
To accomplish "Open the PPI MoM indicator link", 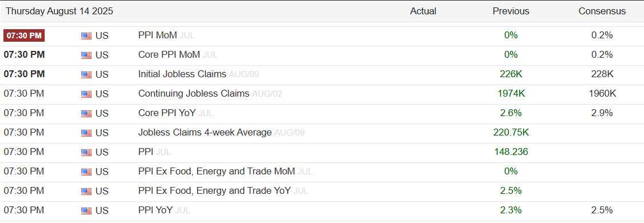I will tap(157, 35).
